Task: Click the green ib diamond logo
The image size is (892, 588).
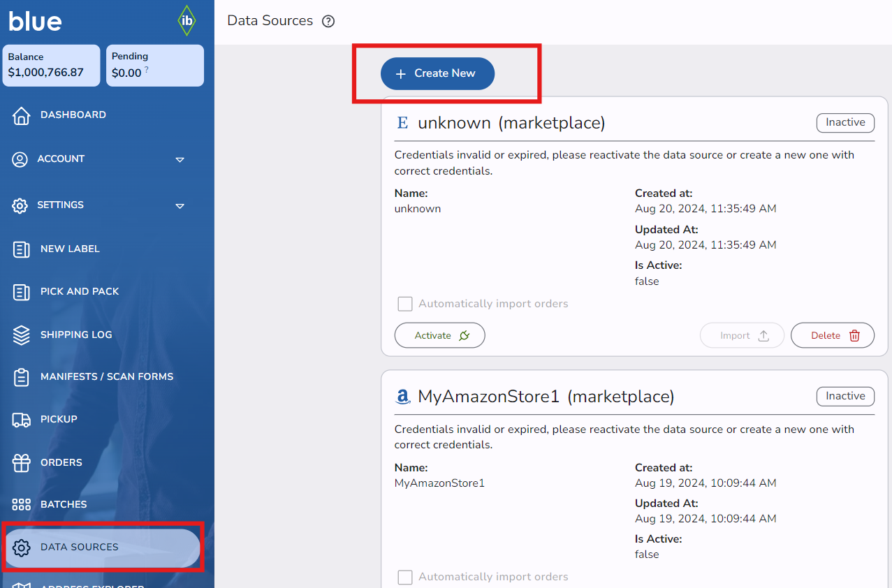Action: (x=187, y=21)
